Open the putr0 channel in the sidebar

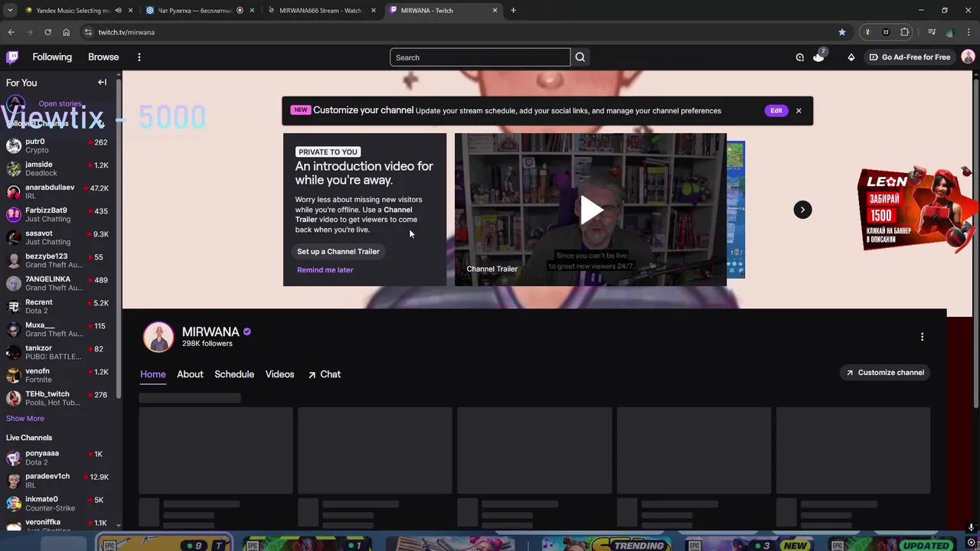point(57,145)
